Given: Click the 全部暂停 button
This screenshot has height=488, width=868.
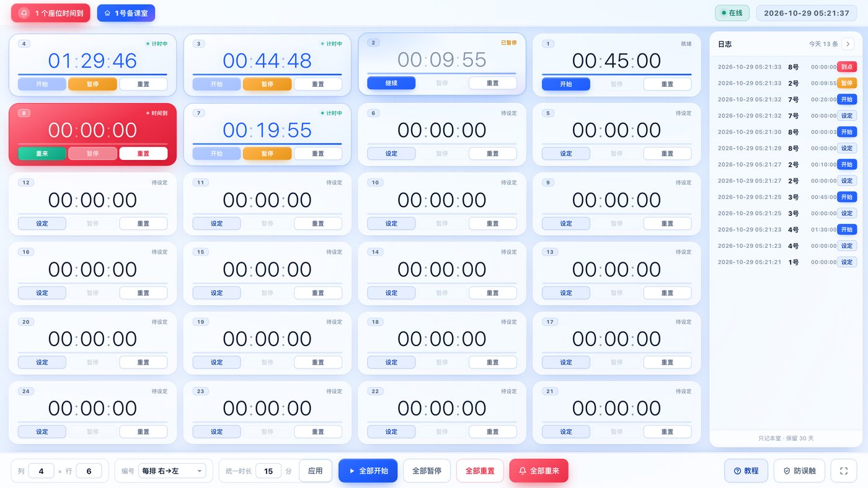Looking at the screenshot, I should pos(427,471).
